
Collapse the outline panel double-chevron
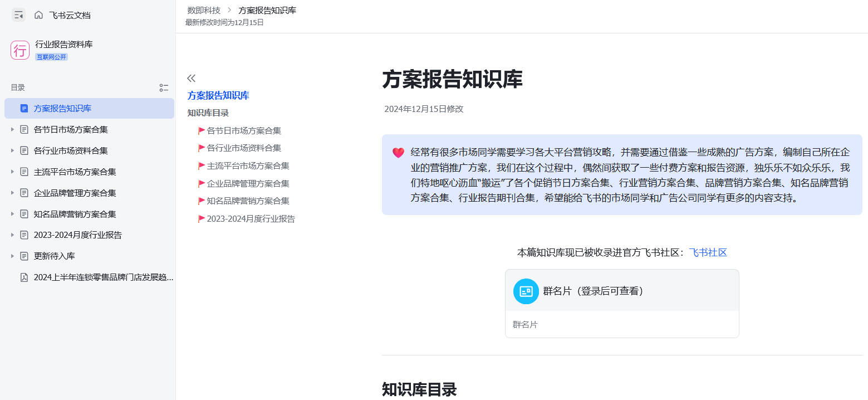click(192, 78)
